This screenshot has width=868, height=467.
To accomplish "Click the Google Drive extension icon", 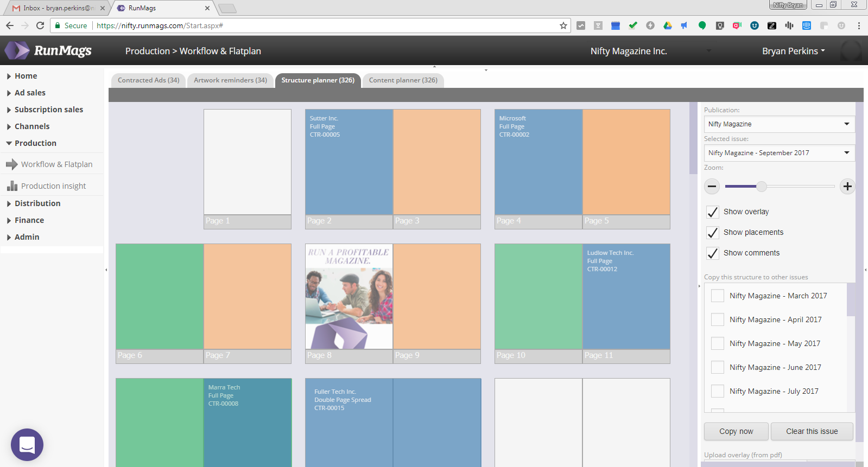I will coord(668,25).
